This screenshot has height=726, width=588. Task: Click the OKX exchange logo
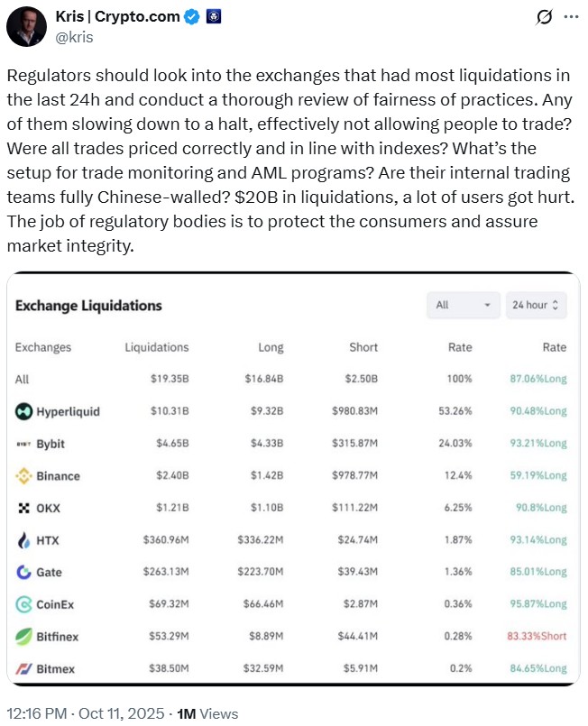point(23,508)
